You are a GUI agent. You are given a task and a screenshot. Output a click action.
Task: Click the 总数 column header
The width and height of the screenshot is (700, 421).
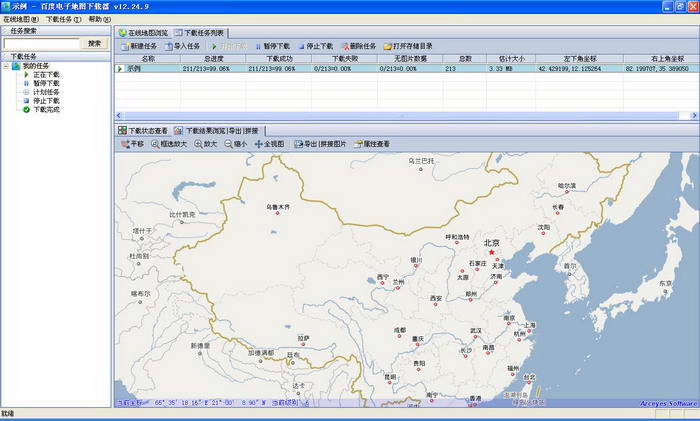[x=465, y=58]
